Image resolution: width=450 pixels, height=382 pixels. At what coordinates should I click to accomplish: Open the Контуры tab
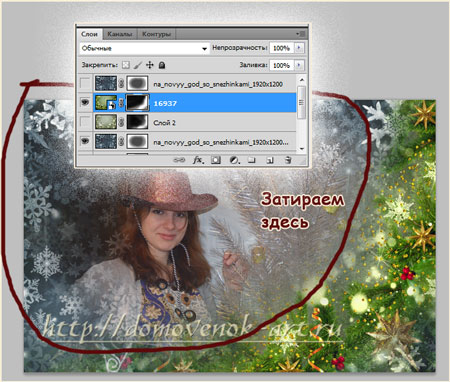(x=156, y=34)
